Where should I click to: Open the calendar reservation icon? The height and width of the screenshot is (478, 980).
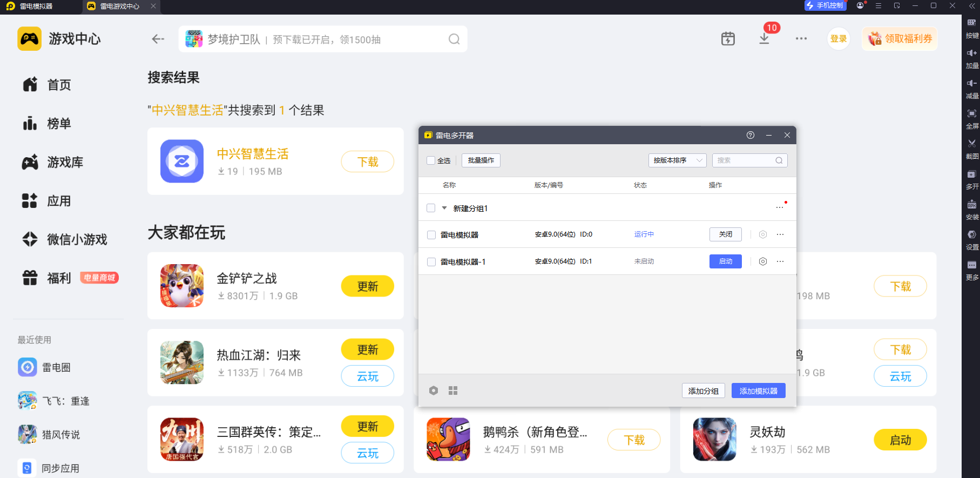tap(728, 39)
